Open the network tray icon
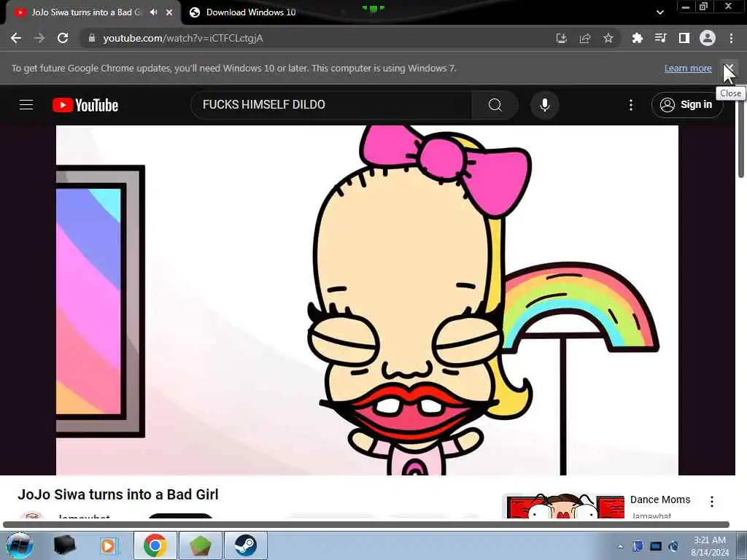This screenshot has height=560, width=747. [656, 546]
